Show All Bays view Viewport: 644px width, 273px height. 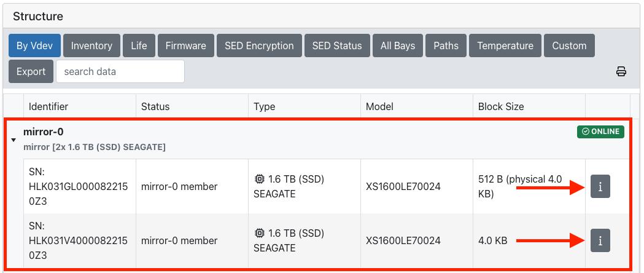(x=397, y=45)
